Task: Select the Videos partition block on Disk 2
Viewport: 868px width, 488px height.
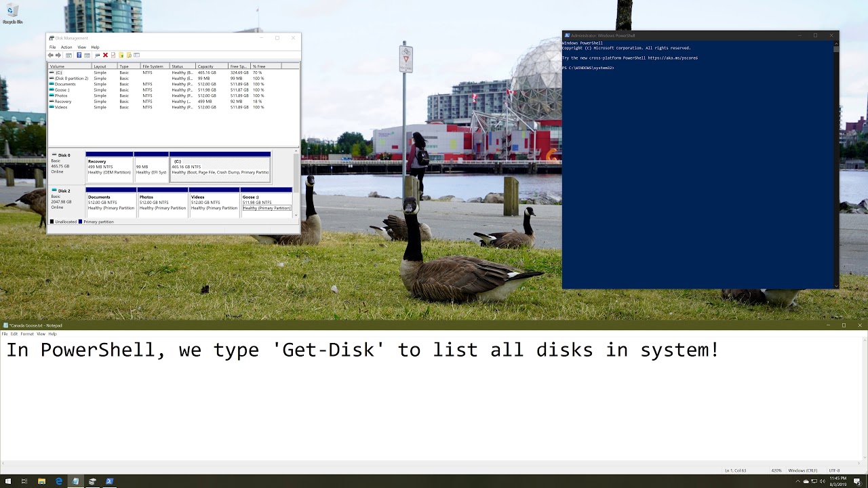Action: [x=214, y=203]
